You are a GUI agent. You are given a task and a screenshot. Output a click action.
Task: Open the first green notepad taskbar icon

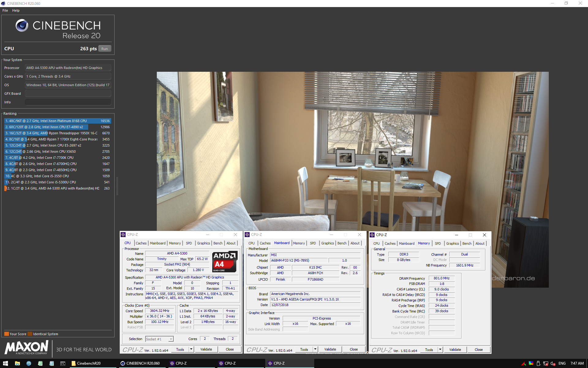coord(40,363)
